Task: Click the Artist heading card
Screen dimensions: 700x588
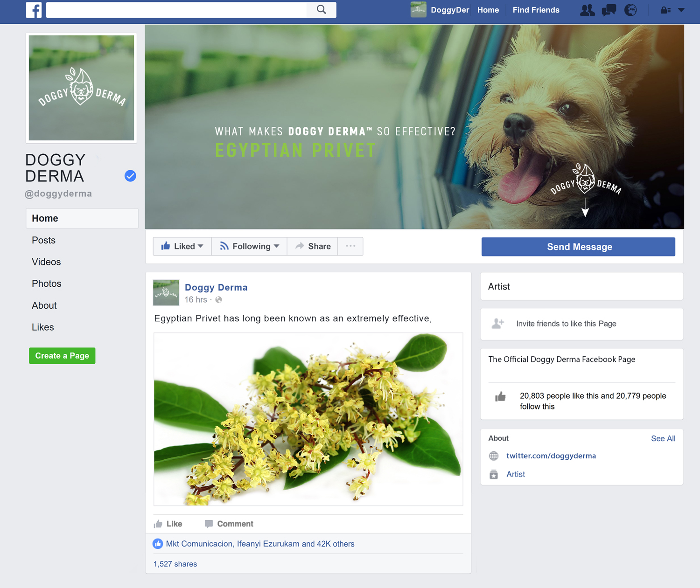Action: 582,286
